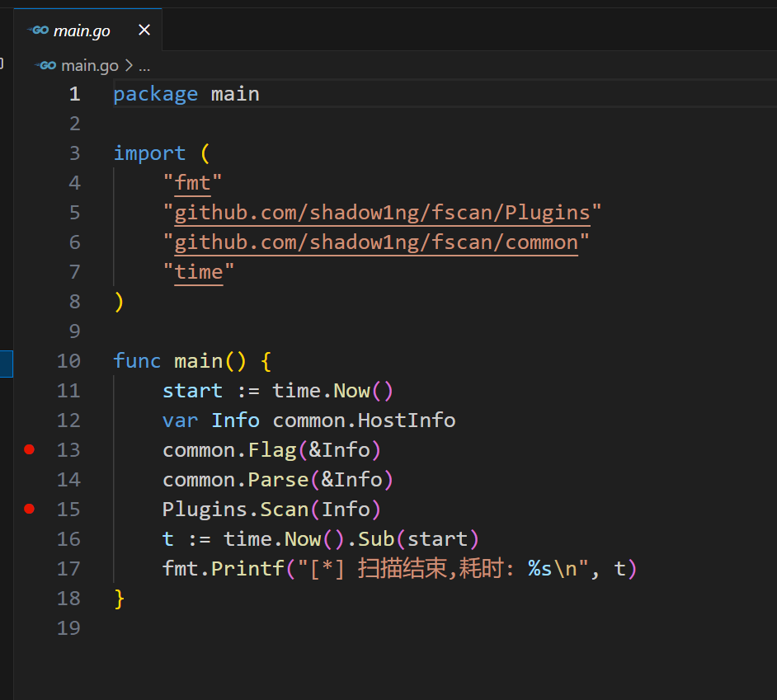The image size is (777, 700).
Task: Click the 'start' variable on line 11
Action: click(x=193, y=390)
